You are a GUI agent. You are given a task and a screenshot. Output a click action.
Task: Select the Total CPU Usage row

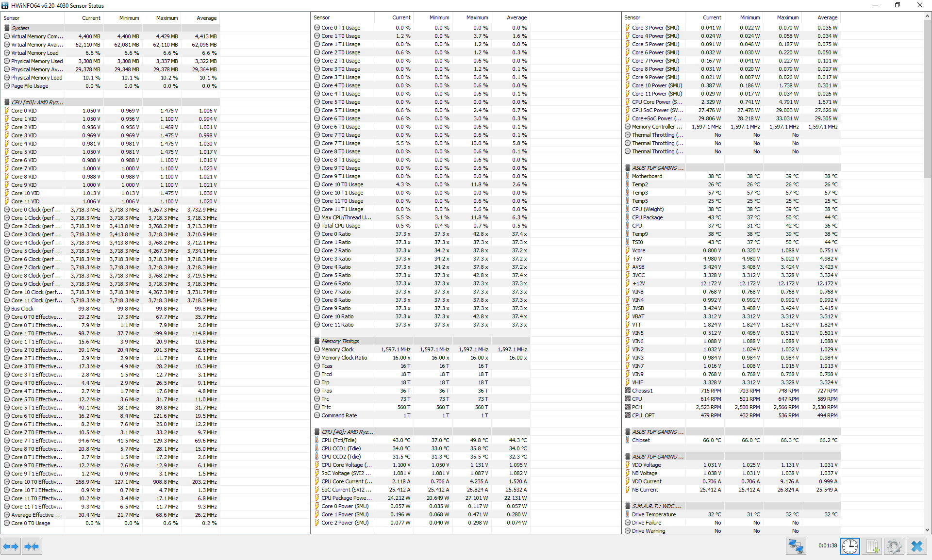click(340, 226)
